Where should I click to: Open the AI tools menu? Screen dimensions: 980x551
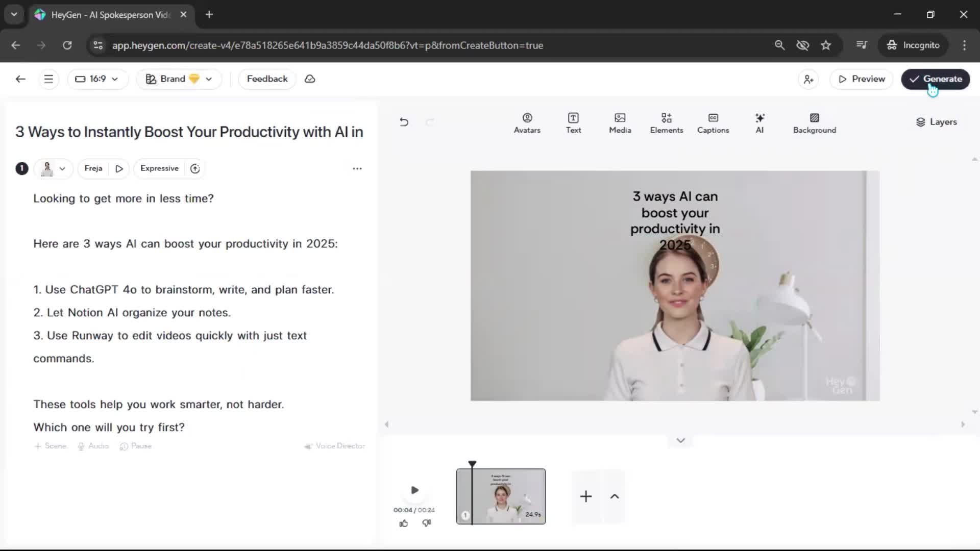tap(759, 123)
